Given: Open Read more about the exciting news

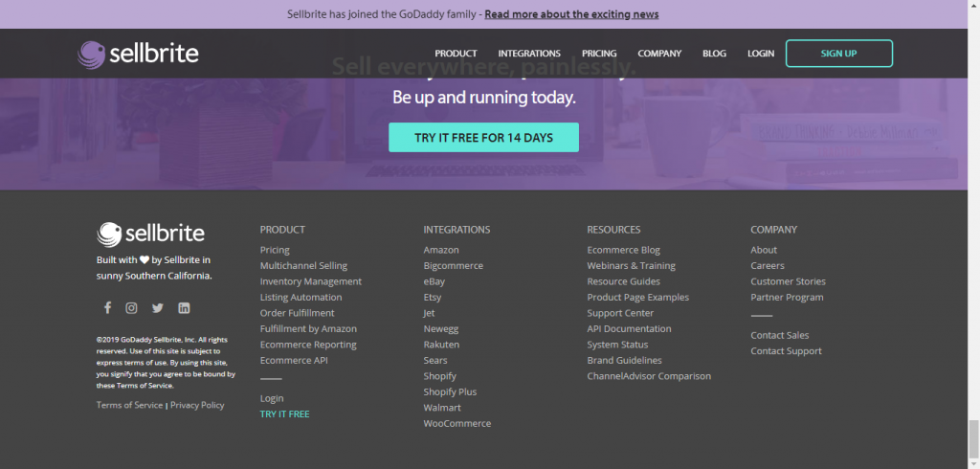Looking at the screenshot, I should coord(571,14).
